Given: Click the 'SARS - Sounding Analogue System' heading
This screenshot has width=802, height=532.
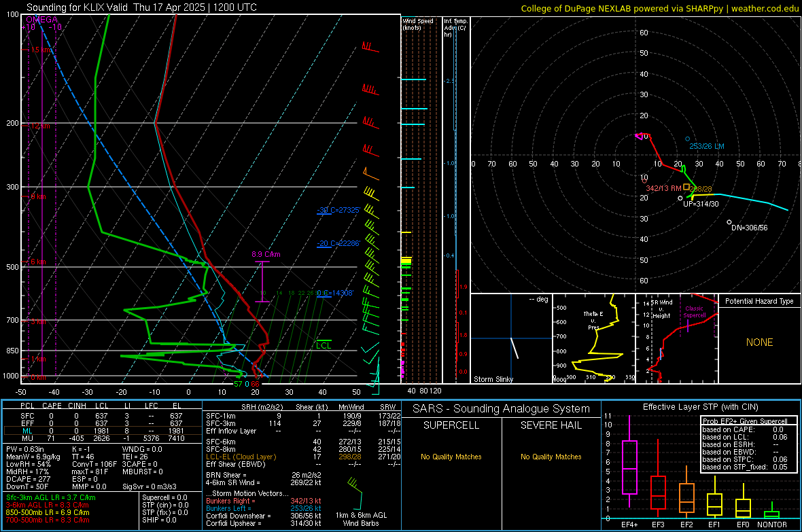Looking at the screenshot, I should 502,409.
